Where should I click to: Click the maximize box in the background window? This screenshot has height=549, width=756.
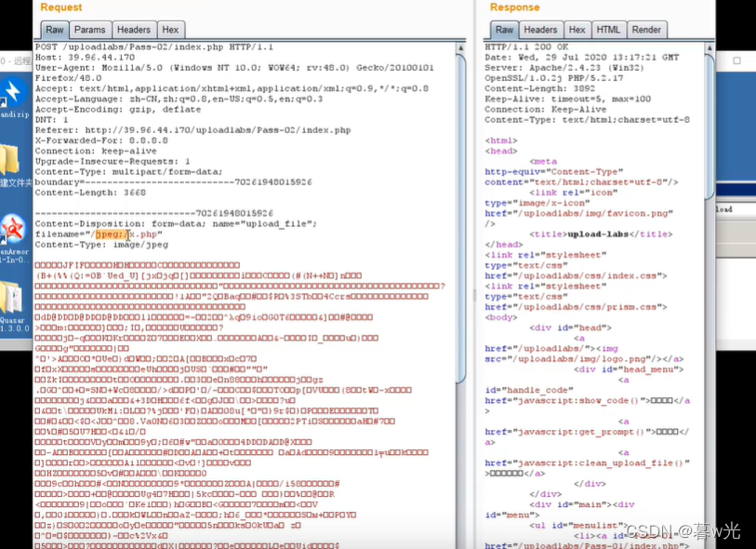[736, 60]
